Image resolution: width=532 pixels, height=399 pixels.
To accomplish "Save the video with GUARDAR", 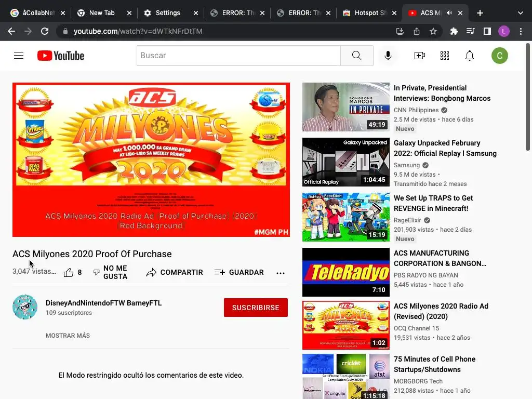I will click(x=239, y=272).
